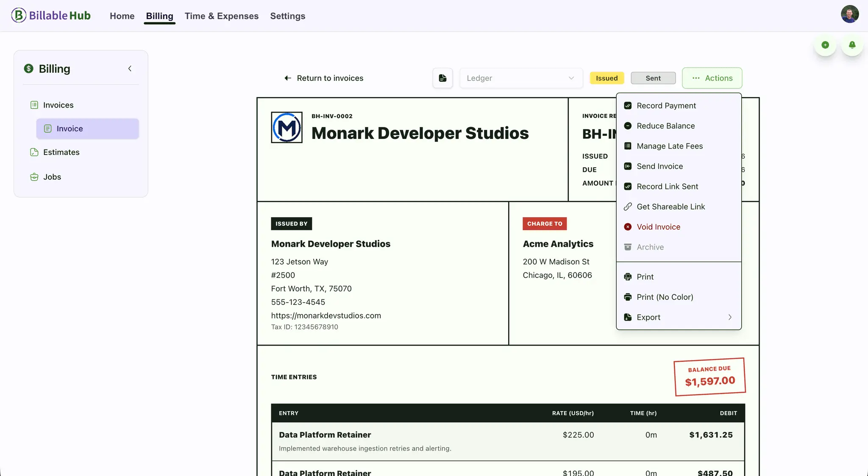This screenshot has width=868, height=476.
Task: Click the $225.00 rate value
Action: click(x=578, y=435)
